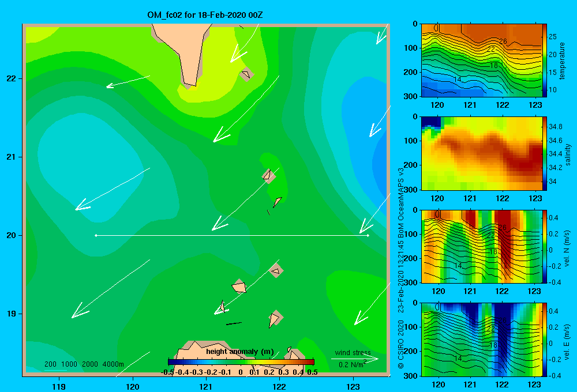Click latitude label 22 on main map
Viewport: 577px width, 392px height.
point(12,78)
